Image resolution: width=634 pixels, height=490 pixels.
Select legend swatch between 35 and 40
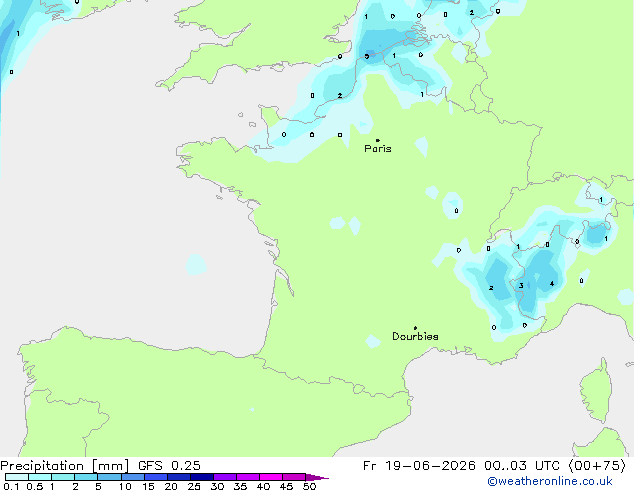click(x=248, y=477)
